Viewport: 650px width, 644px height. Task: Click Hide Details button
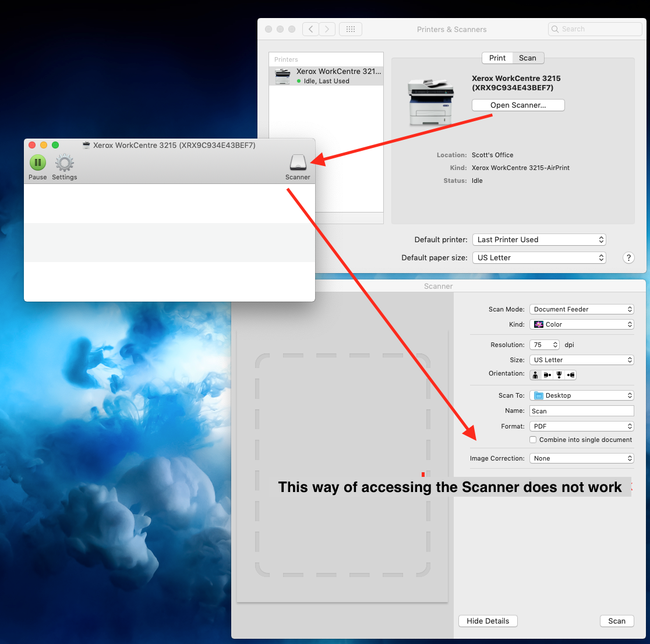click(487, 621)
